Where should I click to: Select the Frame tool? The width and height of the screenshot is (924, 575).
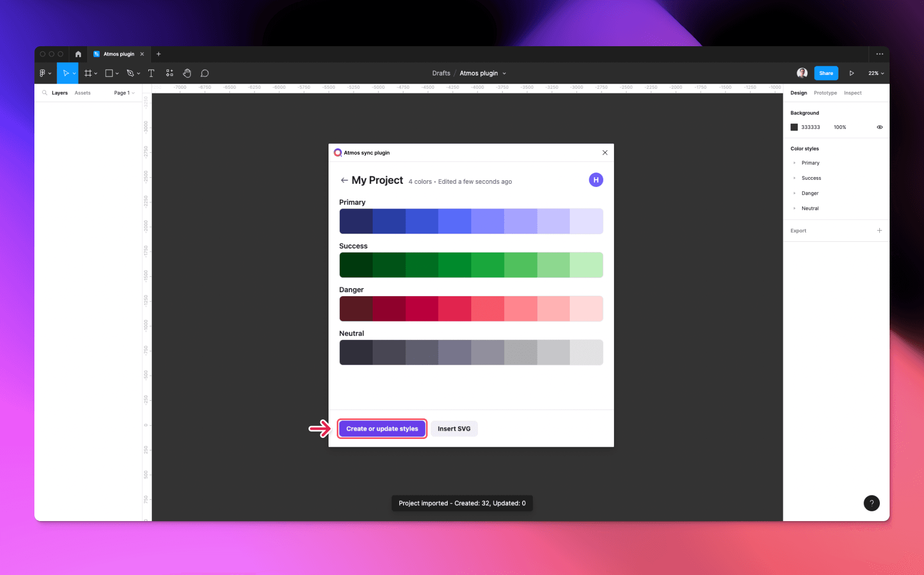88,73
